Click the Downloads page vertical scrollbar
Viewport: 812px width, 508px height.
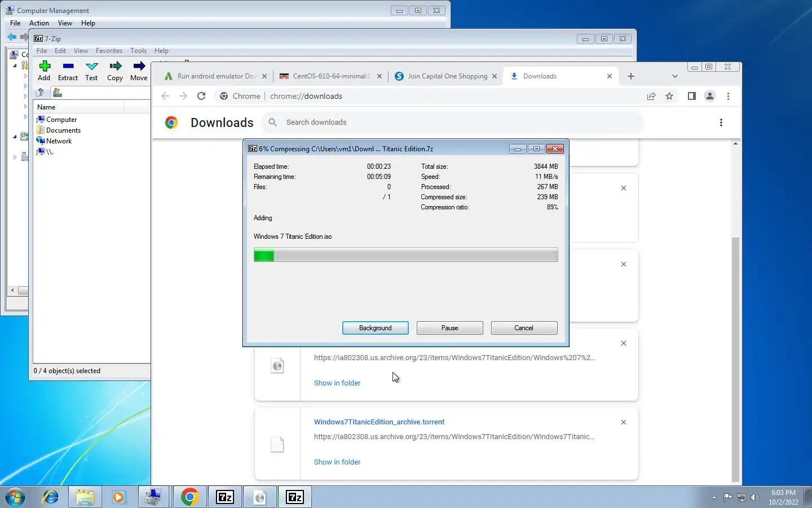[735, 358]
